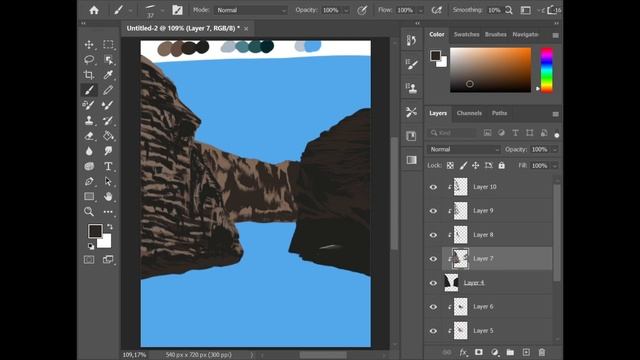The image size is (640, 360).
Task: Select Layer 7 thumbnail
Action: (460, 259)
